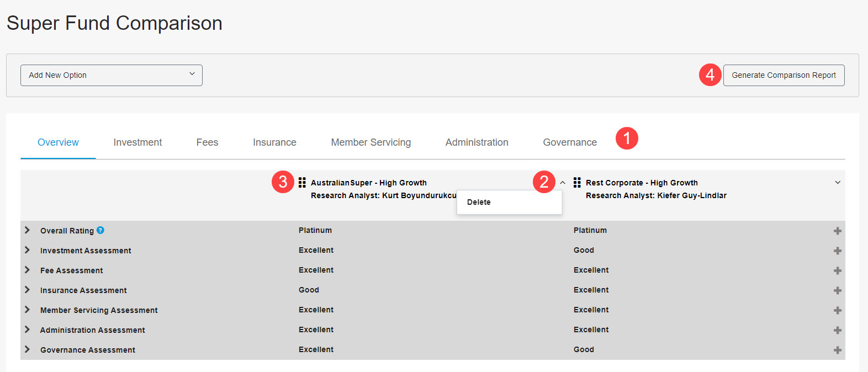Open the Add New Option dropdown
This screenshot has width=868, height=372.
click(x=112, y=75)
